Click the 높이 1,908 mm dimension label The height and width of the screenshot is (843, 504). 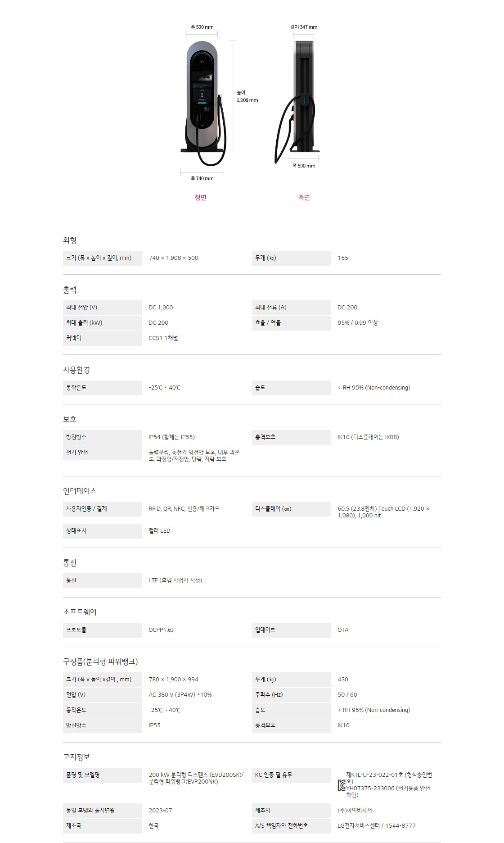click(247, 96)
